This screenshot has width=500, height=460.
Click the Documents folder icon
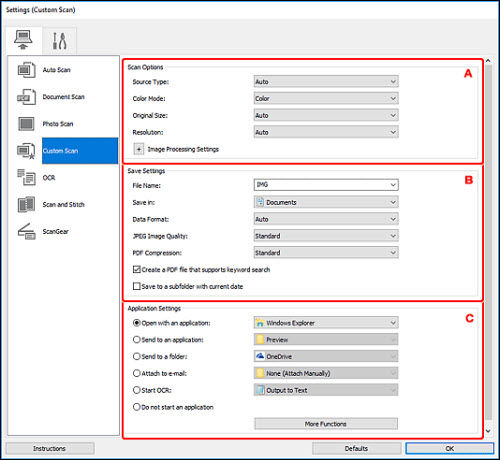pos(260,202)
